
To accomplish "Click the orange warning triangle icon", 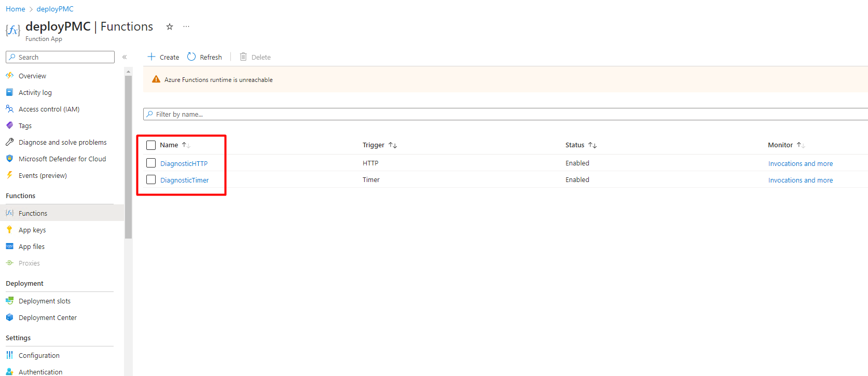I will [x=156, y=79].
